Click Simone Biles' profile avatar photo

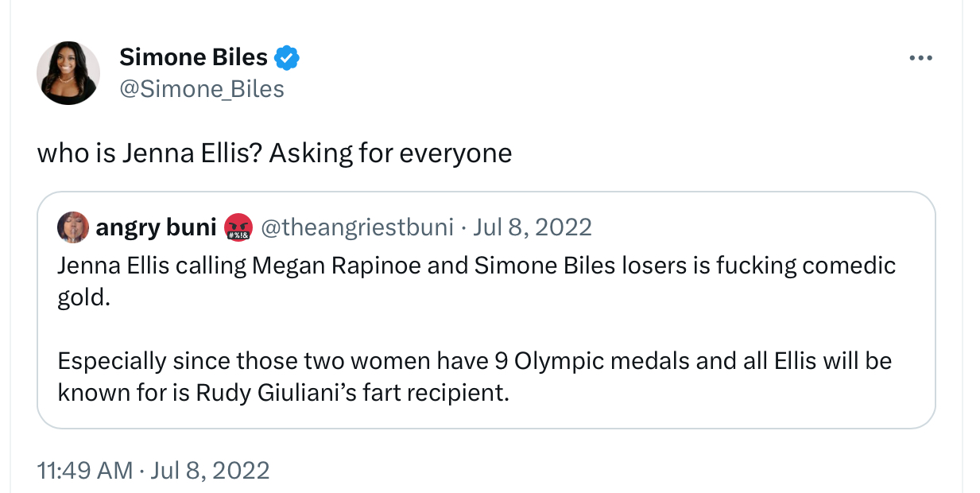tap(68, 73)
